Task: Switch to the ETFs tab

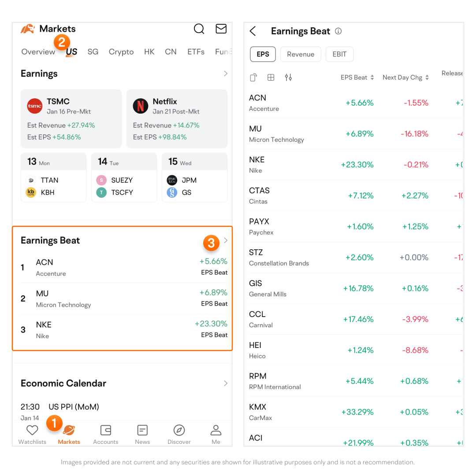Action: (196, 52)
